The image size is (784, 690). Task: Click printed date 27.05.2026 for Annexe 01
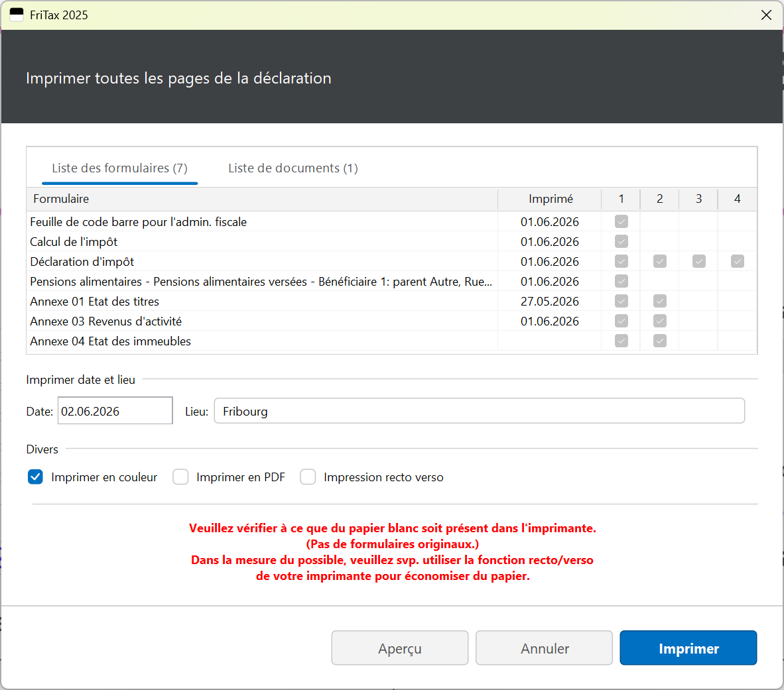pos(549,302)
